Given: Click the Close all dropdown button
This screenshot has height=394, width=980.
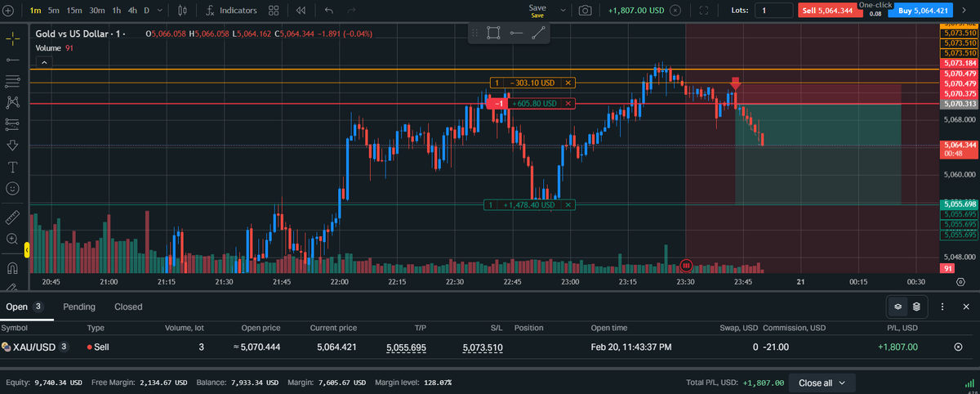Looking at the screenshot, I should pyautogui.click(x=823, y=383).
